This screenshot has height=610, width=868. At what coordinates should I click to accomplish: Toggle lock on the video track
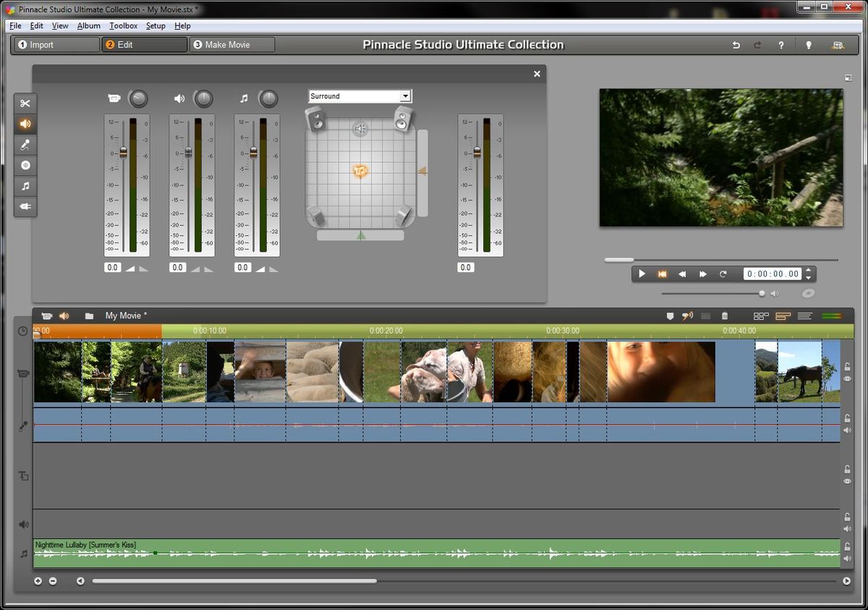(847, 367)
